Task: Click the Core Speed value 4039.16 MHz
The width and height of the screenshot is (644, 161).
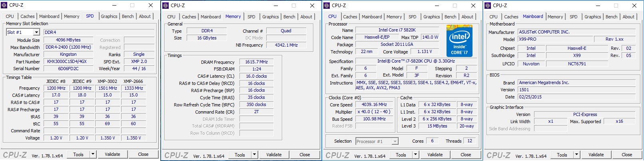Action: point(374,105)
